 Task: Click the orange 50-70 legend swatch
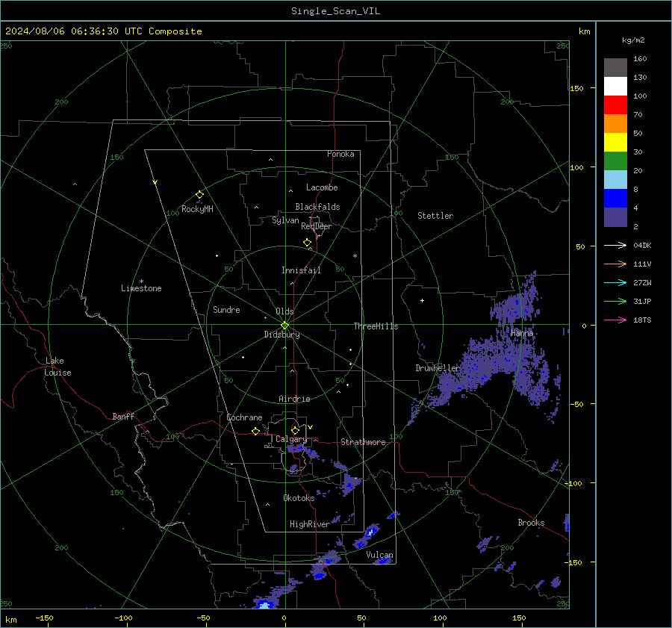click(x=615, y=123)
